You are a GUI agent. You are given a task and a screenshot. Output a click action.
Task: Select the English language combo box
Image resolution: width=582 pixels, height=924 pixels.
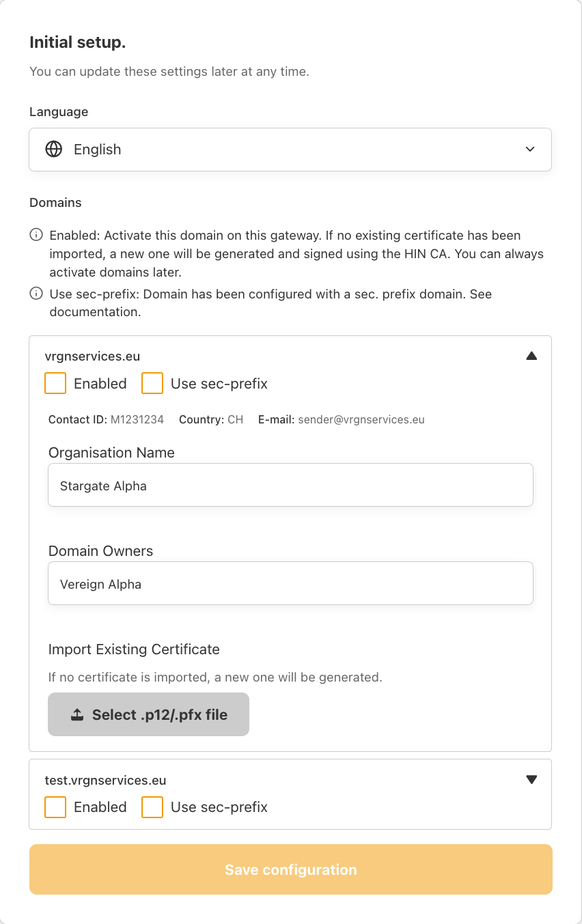tap(290, 149)
